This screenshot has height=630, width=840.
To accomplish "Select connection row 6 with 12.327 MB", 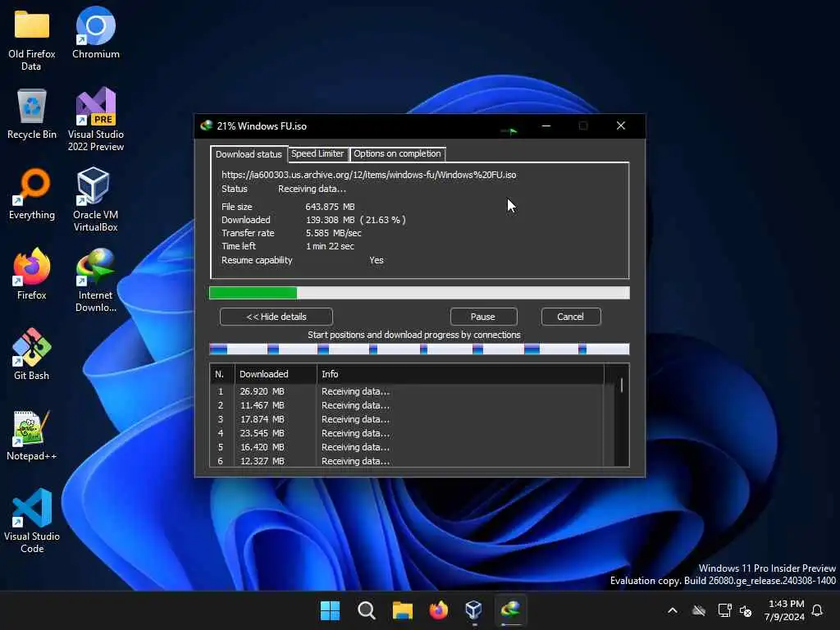I will 407,461.
